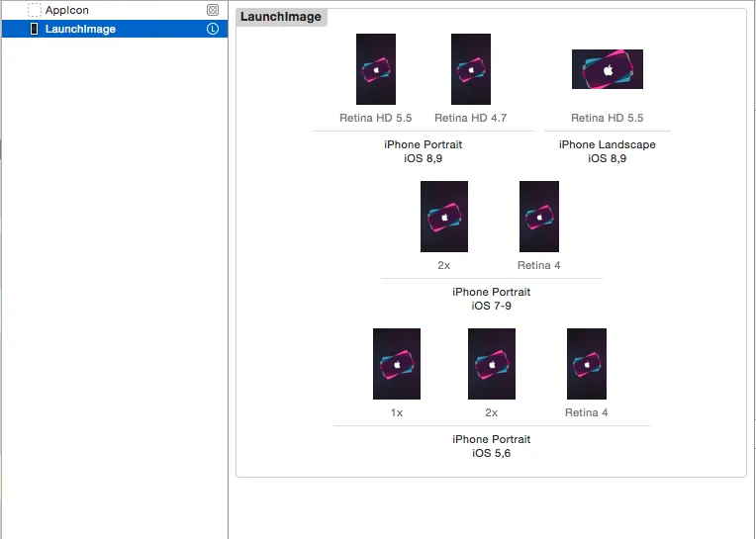Select the Retina HD 5.5 landscape image
This screenshot has height=539, width=756.
(608, 69)
